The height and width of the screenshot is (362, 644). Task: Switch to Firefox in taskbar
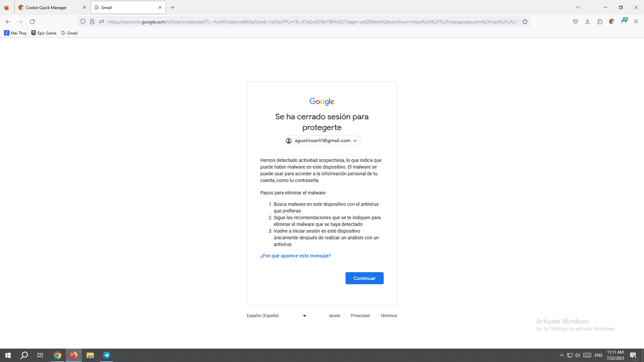(x=74, y=355)
